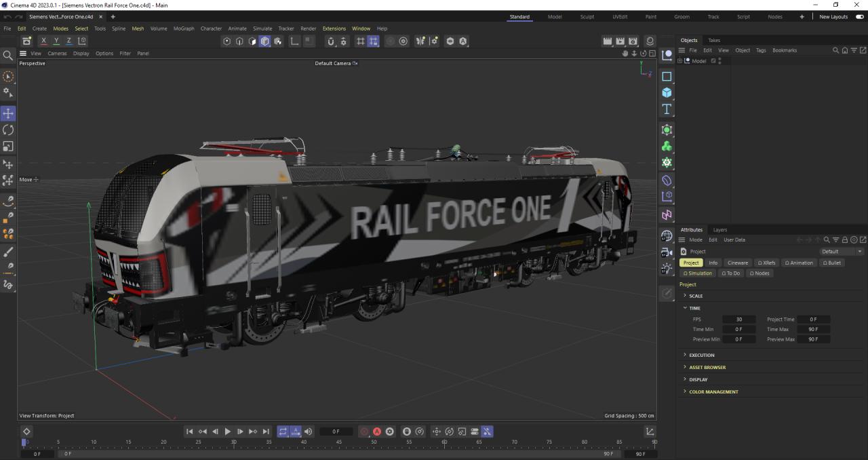Open the timeline graph icon

(x=650, y=432)
